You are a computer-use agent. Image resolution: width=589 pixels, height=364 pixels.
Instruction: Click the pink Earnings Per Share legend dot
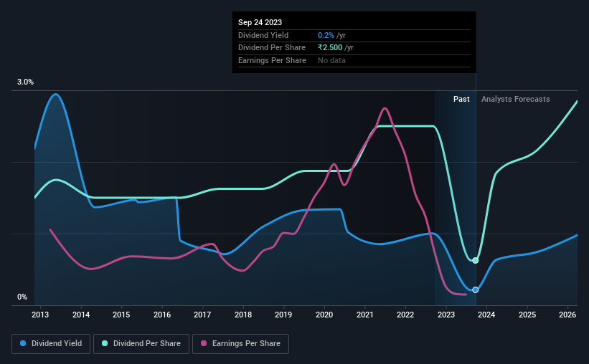[204, 343]
